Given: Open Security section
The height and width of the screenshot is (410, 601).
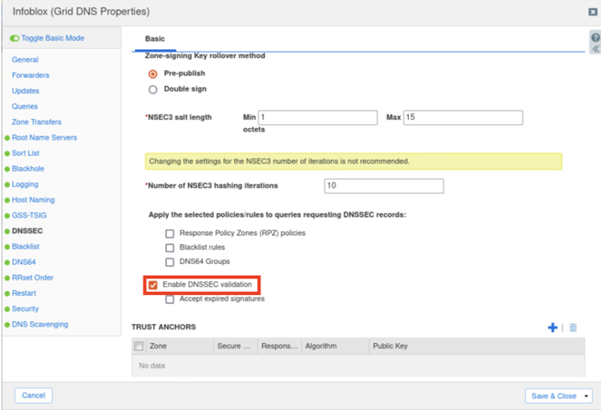Looking at the screenshot, I should click(x=25, y=309).
